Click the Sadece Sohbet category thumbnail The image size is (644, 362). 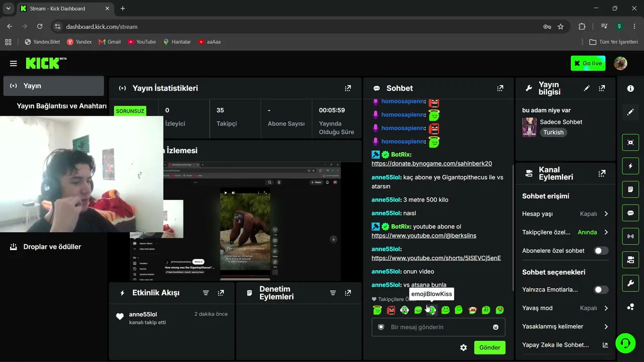point(529,127)
